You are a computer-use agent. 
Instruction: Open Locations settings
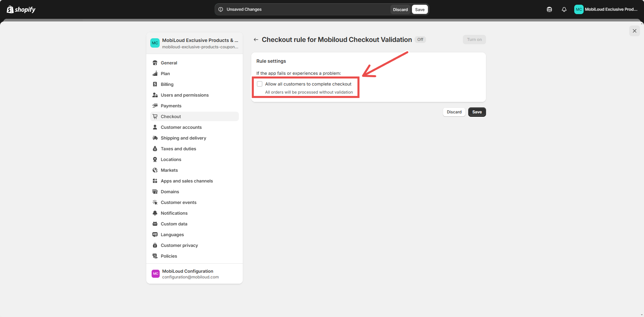click(x=195, y=159)
